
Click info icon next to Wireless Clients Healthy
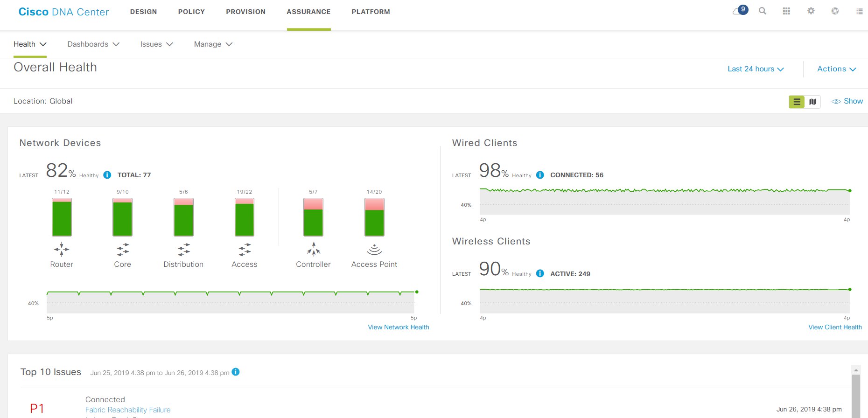coord(540,273)
